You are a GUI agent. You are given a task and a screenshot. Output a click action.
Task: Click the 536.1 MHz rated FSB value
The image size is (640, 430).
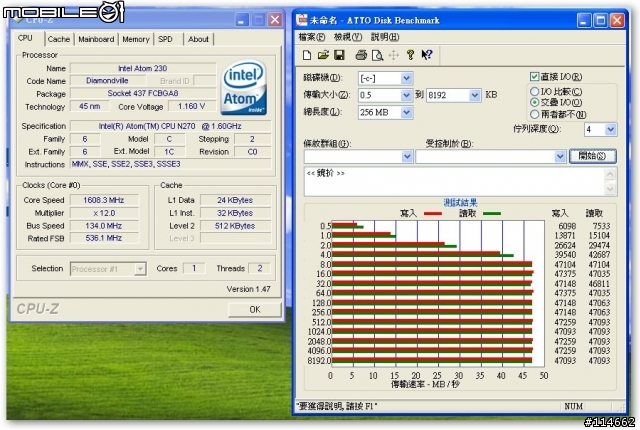[104, 238]
